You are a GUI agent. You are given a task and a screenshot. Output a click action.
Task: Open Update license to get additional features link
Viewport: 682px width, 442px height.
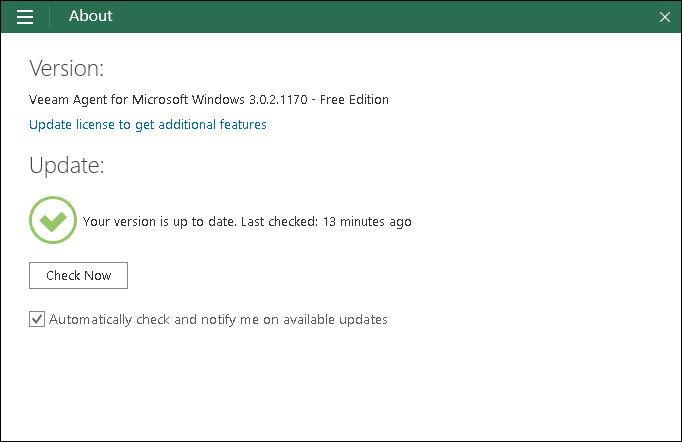pos(147,125)
